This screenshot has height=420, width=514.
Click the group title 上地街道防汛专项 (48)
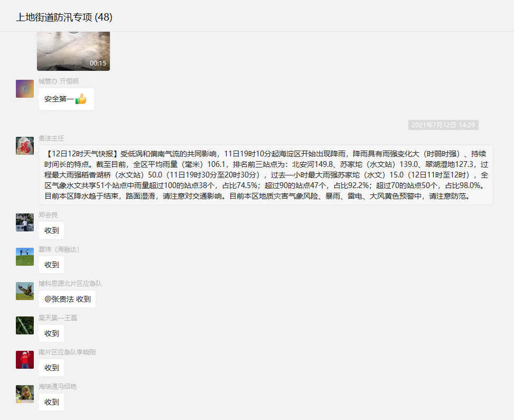click(64, 17)
